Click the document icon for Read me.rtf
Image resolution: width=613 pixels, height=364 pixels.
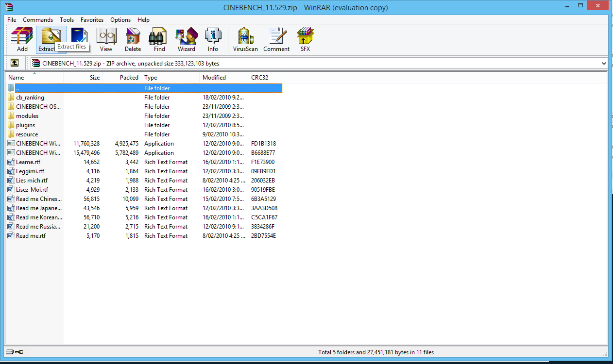click(x=11, y=236)
